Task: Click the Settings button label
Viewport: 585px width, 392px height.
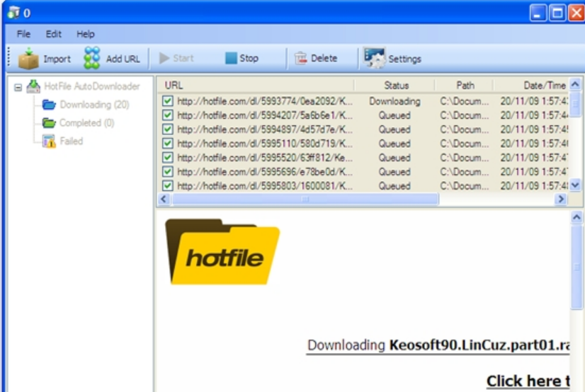Action: click(405, 59)
